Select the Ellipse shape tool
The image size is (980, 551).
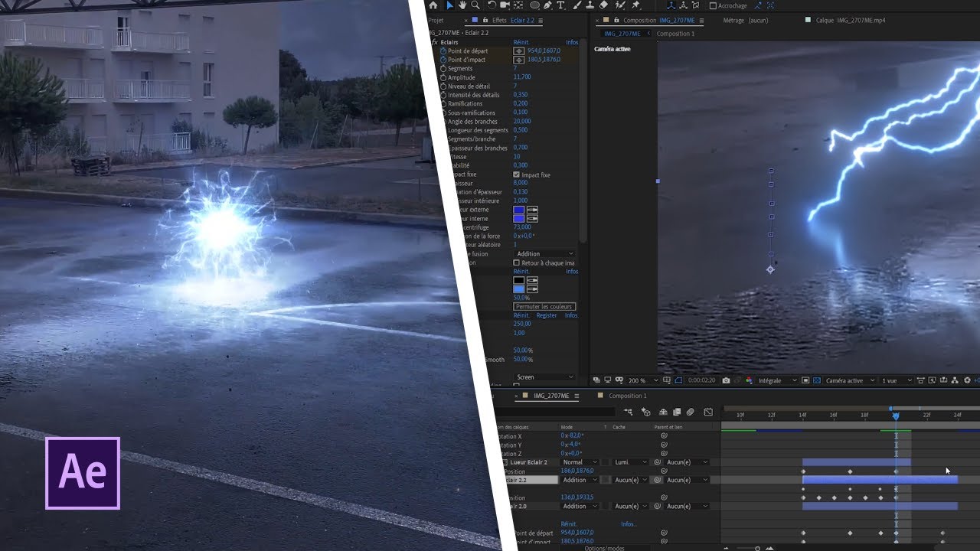pos(534,5)
